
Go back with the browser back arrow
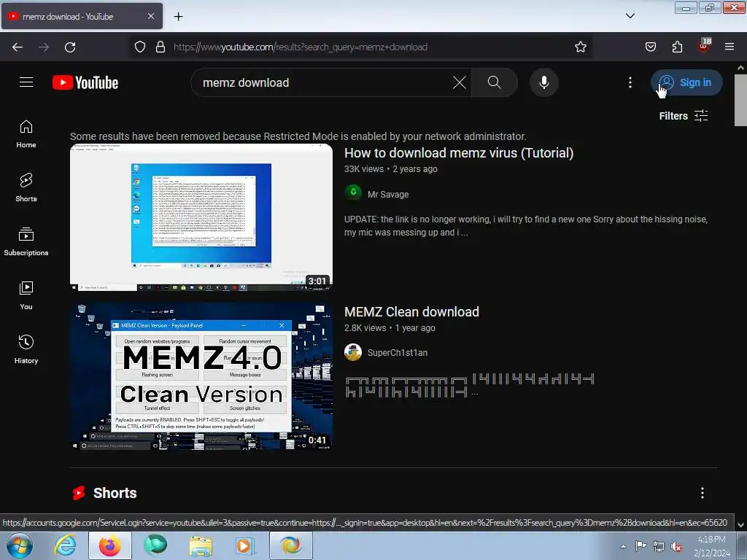click(18, 47)
